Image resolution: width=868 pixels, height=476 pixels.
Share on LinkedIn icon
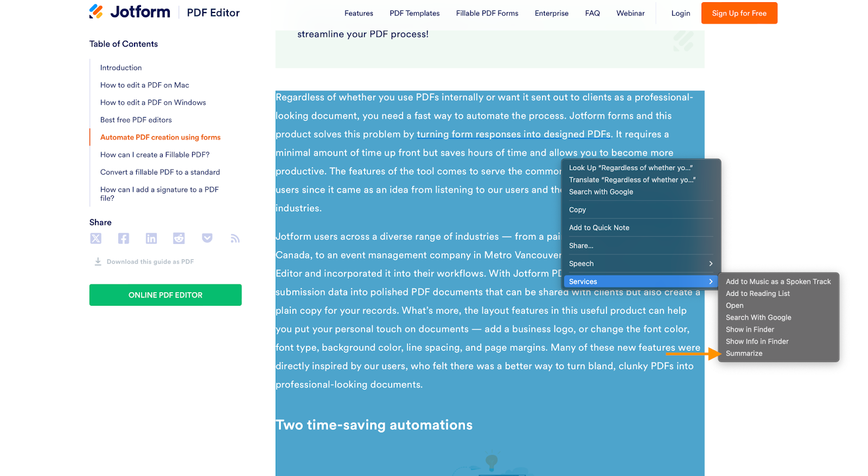(x=151, y=239)
